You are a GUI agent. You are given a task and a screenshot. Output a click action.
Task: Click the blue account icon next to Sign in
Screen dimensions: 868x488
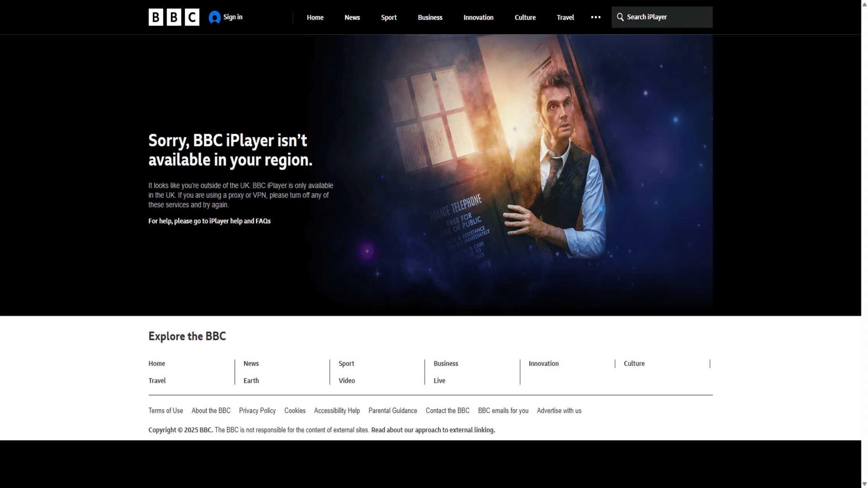(214, 17)
